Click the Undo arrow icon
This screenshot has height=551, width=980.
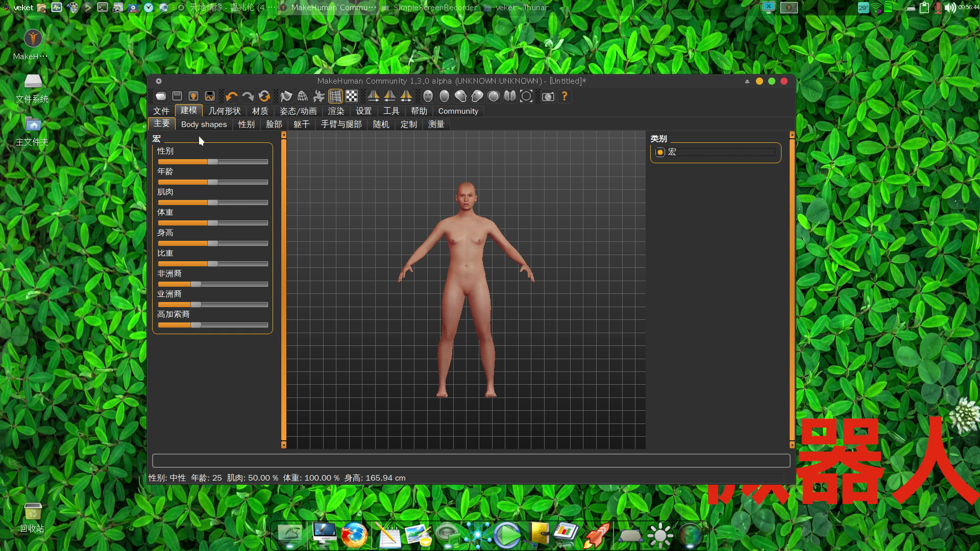point(231,96)
